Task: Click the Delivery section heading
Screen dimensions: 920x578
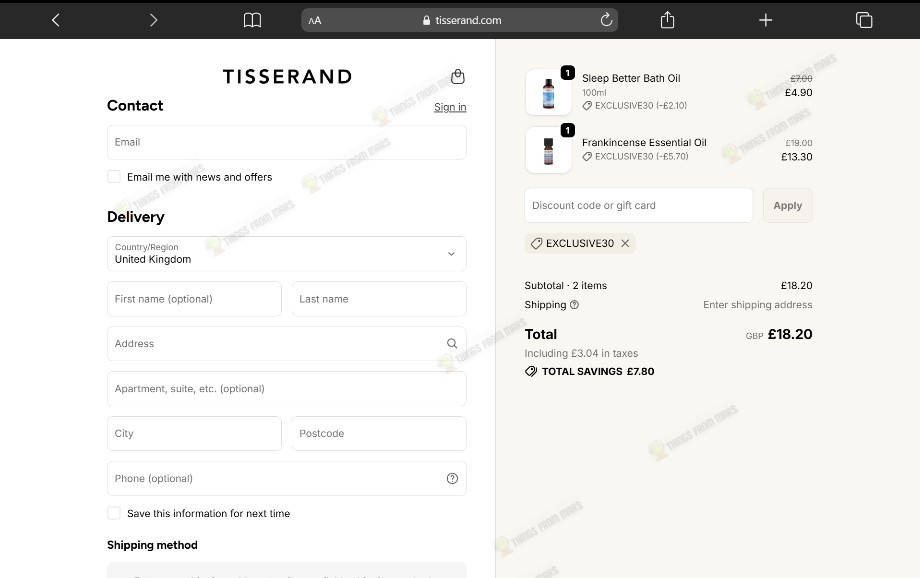Action: (x=136, y=217)
